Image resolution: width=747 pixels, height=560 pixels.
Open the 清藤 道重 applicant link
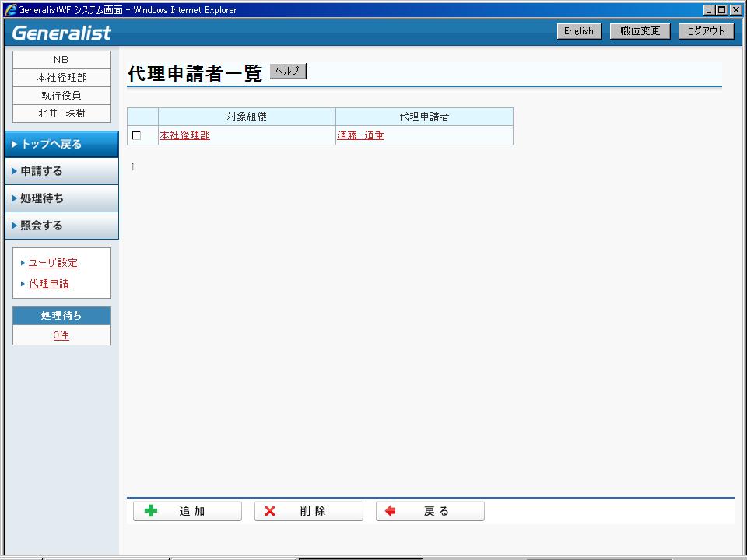tap(360, 135)
